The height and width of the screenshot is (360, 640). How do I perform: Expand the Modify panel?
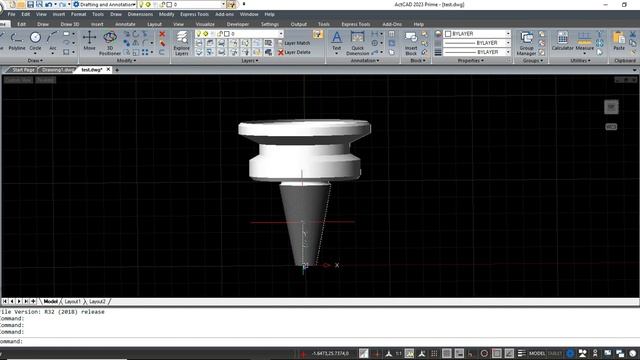tap(127, 60)
